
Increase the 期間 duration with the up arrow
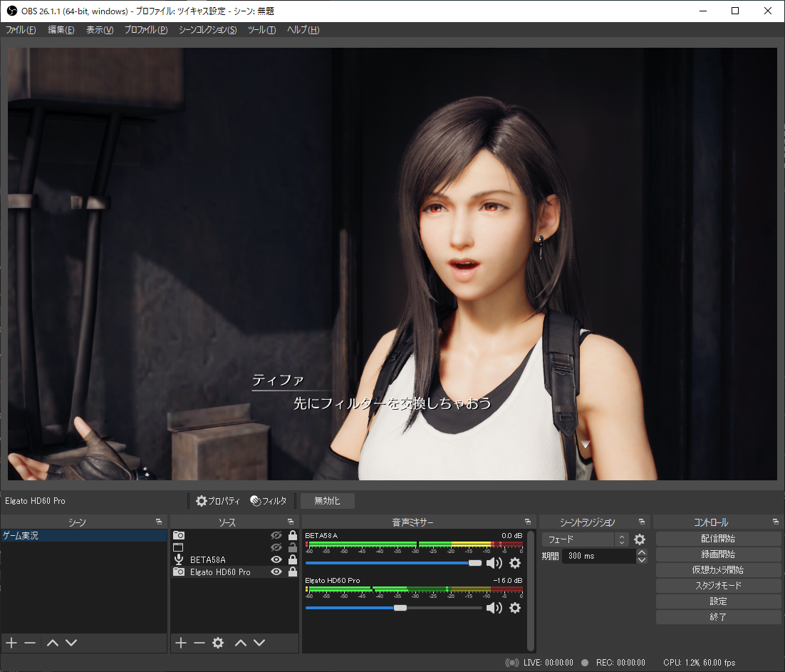(641, 552)
